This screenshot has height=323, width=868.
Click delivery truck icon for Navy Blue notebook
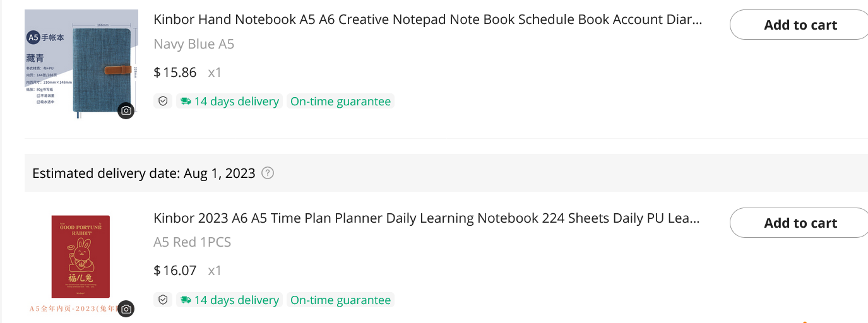185,102
